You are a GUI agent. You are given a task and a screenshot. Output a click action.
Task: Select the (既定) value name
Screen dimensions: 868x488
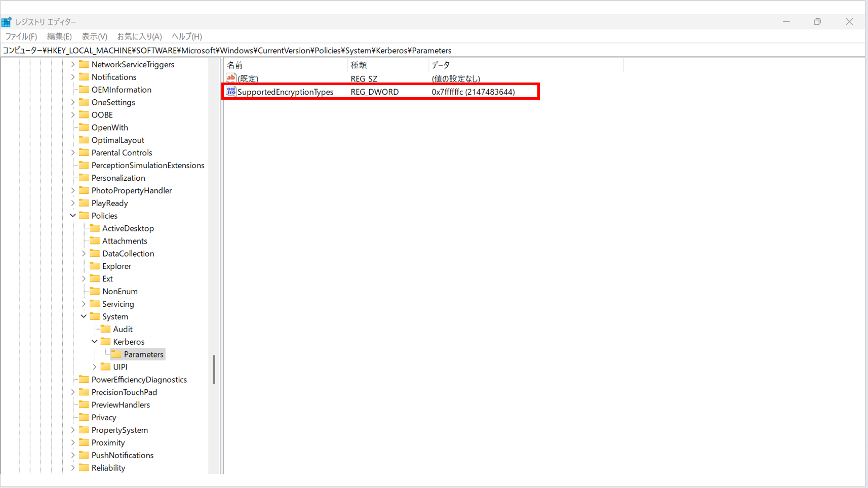click(248, 78)
